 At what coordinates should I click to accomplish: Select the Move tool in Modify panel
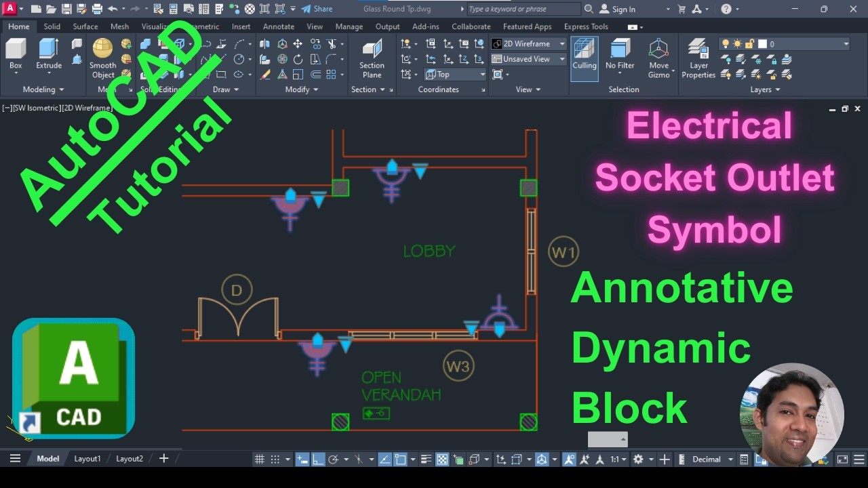[298, 44]
